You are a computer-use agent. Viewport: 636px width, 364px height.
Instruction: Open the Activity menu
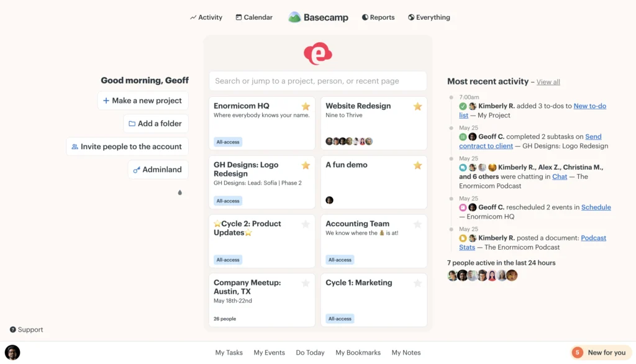pyautogui.click(x=206, y=17)
